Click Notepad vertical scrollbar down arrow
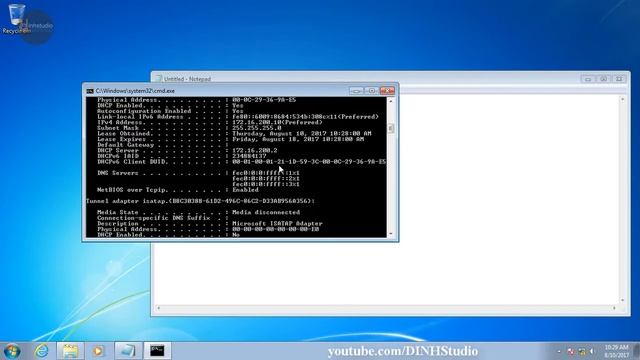Screen dimensions: 640x360 (x=622, y=300)
